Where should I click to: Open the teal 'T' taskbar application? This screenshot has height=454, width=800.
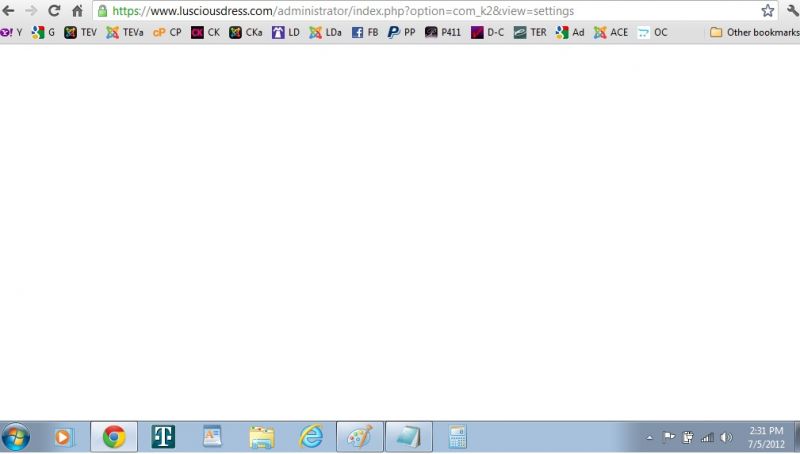coord(163,437)
